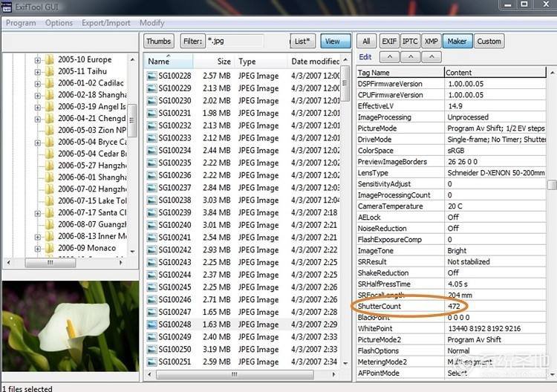Expand the 2006-01-02 Cadilac folder
This screenshot has width=557, height=392.
(37, 84)
